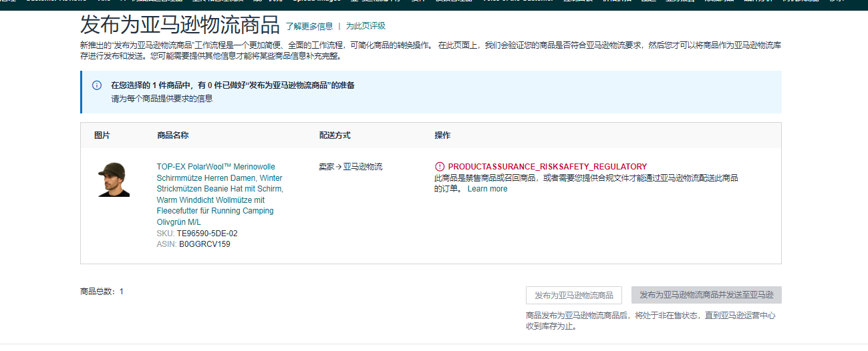Click the 配送方式 column header
Screen dimensions: 868x351
[335, 135]
